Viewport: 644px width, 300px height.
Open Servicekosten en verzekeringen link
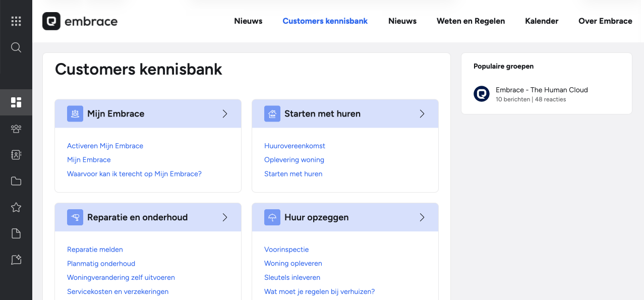[x=118, y=291]
